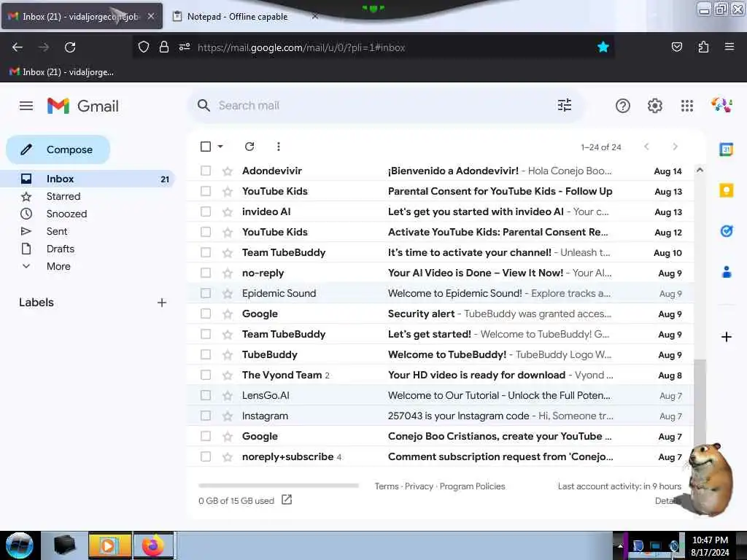The height and width of the screenshot is (560, 747).
Task: Open search options filter icon
Action: point(565,105)
